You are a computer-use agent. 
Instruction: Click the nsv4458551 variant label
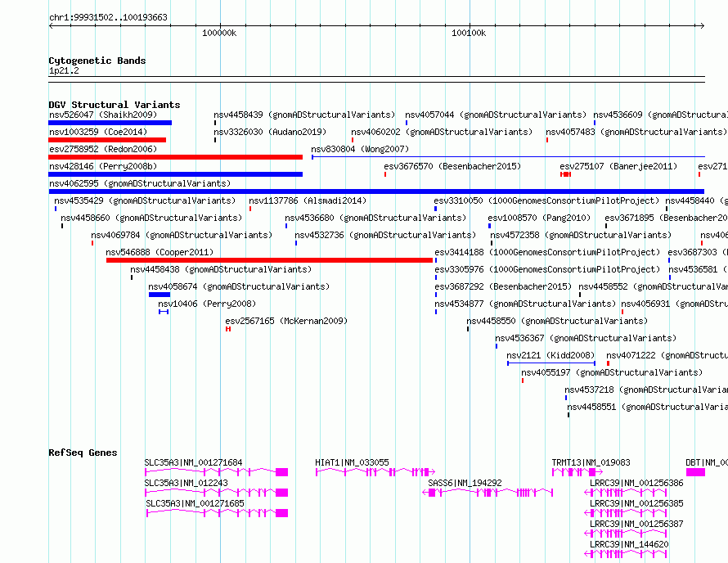click(x=647, y=407)
